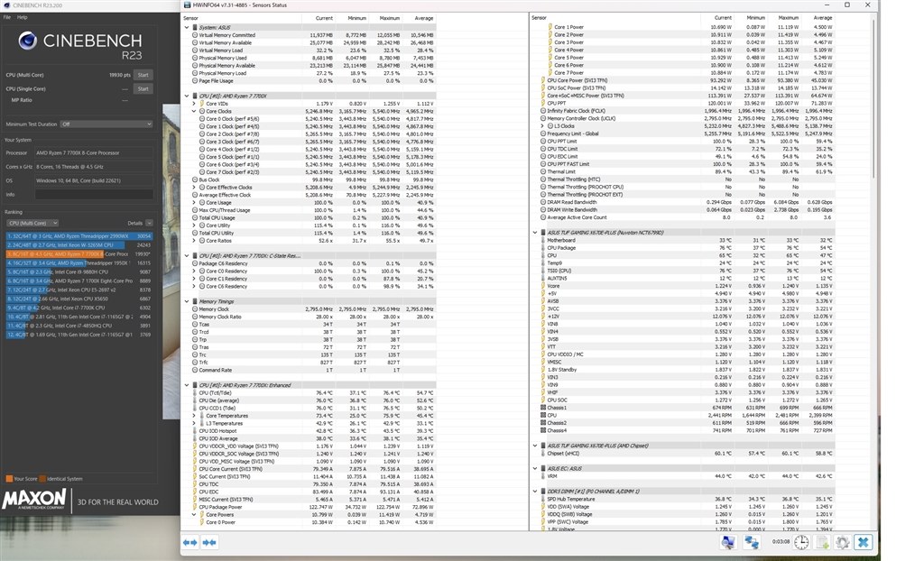The image size is (924, 561).
Task: Expand the Core Usage row
Action: click(194, 203)
